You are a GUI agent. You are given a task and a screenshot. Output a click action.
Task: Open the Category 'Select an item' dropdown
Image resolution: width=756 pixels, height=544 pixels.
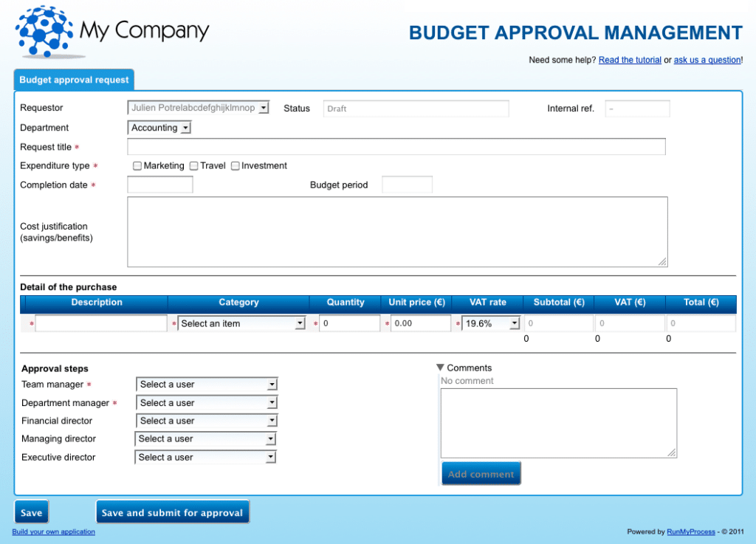tap(241, 323)
